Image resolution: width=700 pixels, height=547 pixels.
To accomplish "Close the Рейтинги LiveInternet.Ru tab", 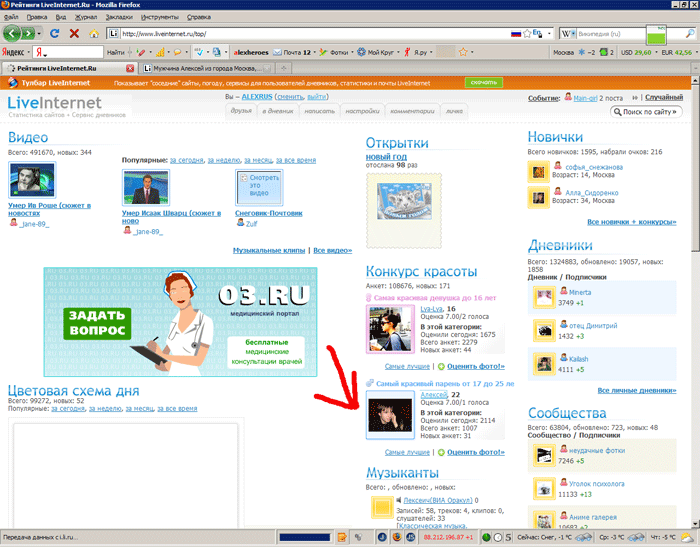I will coord(130,68).
